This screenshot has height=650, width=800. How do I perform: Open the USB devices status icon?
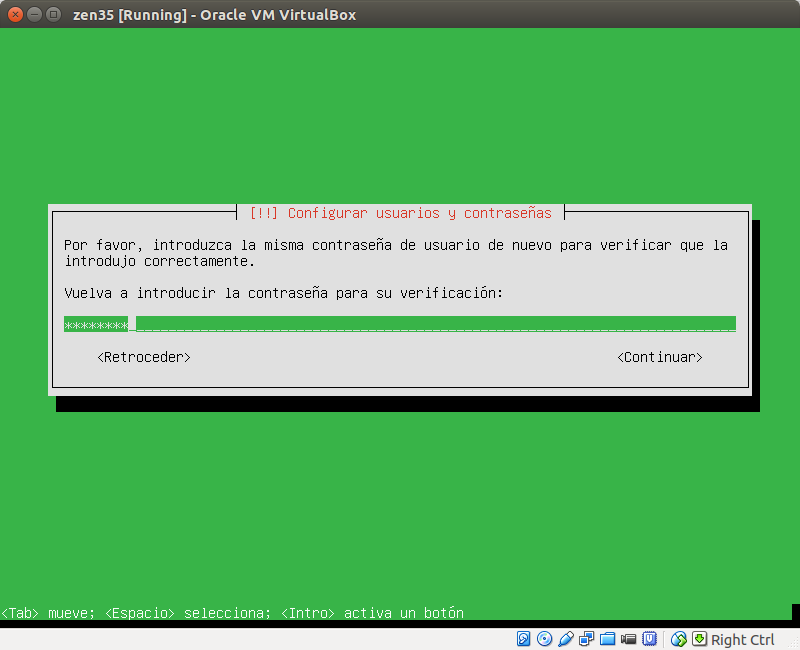[565, 639]
